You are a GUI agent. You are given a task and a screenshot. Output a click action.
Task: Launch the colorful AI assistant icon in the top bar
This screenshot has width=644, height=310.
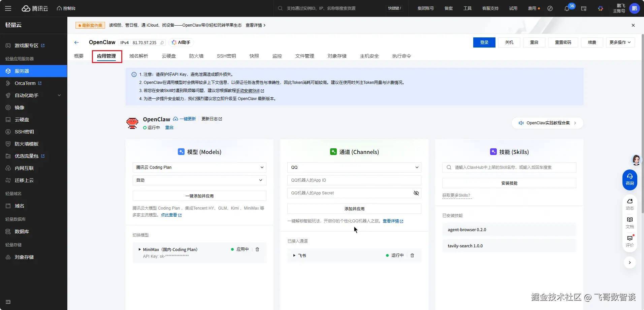coord(601,8)
